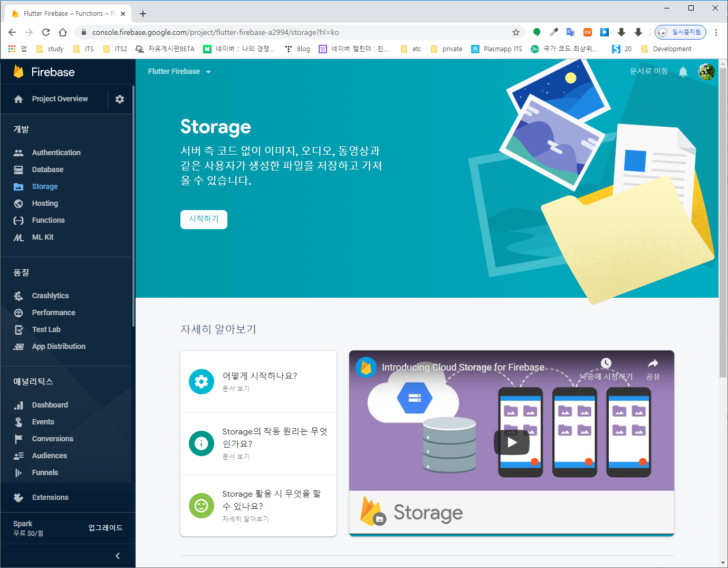The image size is (728, 568).
Task: Open Storage 활용 시 무엇을 할 수 있나요? card
Action: tap(258, 506)
